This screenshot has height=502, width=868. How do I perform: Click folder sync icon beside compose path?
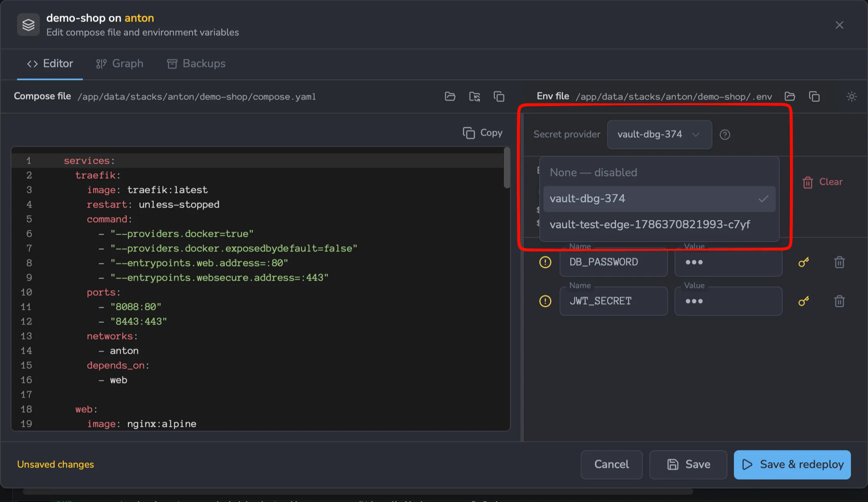tap(474, 97)
